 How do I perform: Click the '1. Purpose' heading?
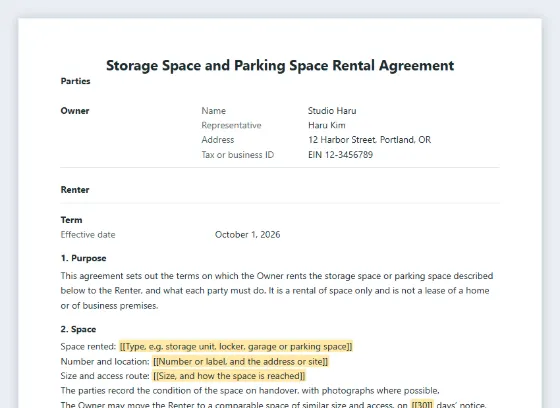84,258
